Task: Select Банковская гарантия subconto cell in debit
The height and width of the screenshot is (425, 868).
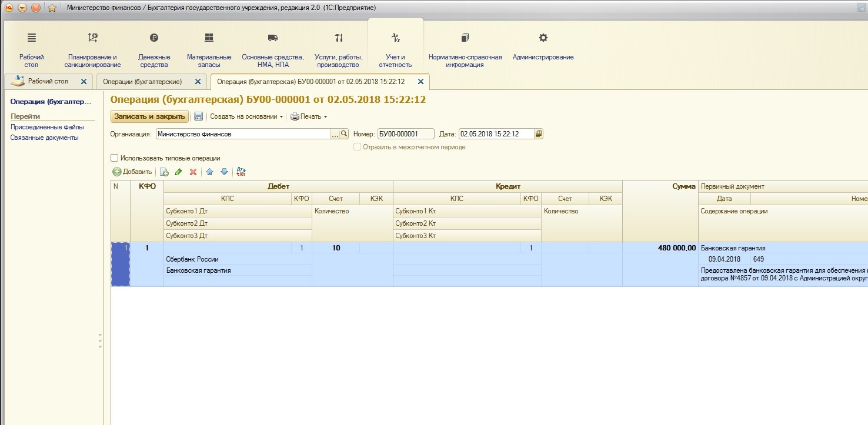Action: tap(238, 270)
